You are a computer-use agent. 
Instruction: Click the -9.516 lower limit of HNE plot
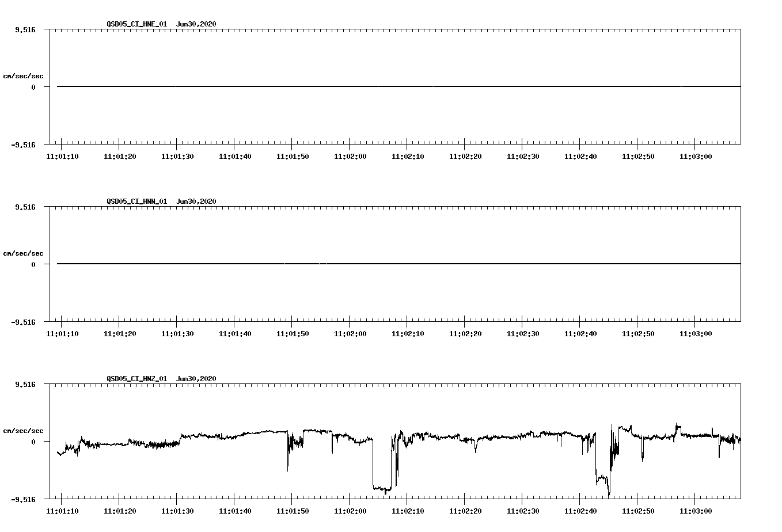coord(24,145)
